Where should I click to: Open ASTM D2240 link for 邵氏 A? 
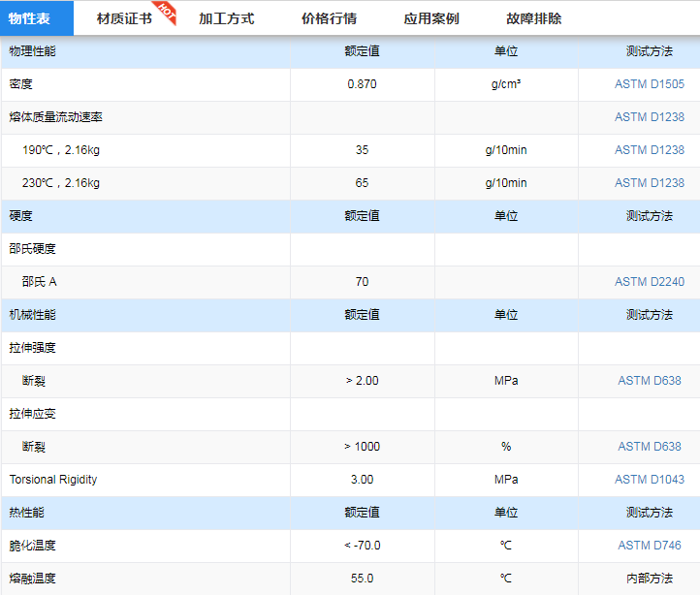click(649, 282)
